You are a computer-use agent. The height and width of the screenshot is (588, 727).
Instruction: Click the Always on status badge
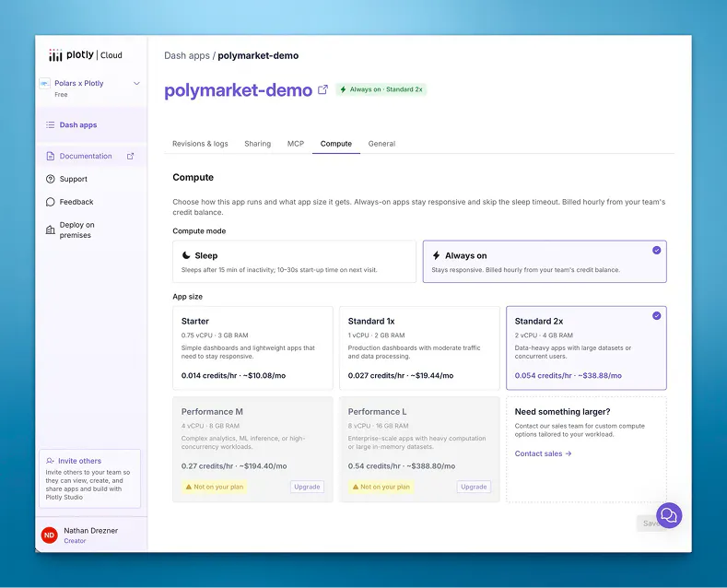point(381,89)
